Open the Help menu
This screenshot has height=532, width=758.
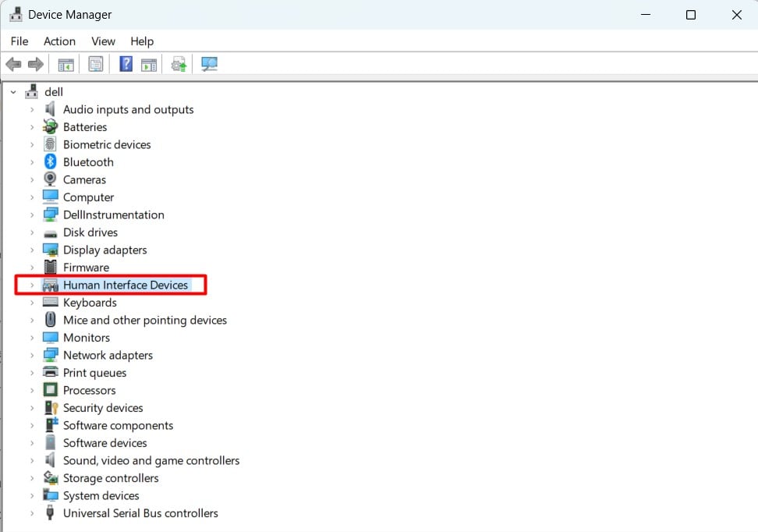click(x=142, y=41)
